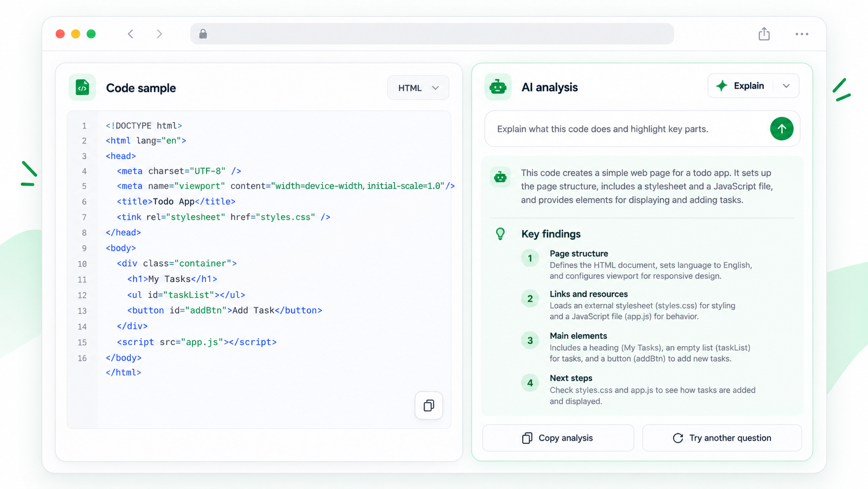The width and height of the screenshot is (868, 489).
Task: Click the meta viewport code line
Action: [x=286, y=186]
